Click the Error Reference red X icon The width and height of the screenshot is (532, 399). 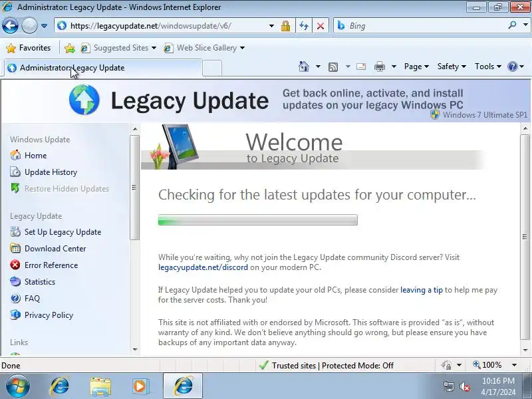point(15,265)
